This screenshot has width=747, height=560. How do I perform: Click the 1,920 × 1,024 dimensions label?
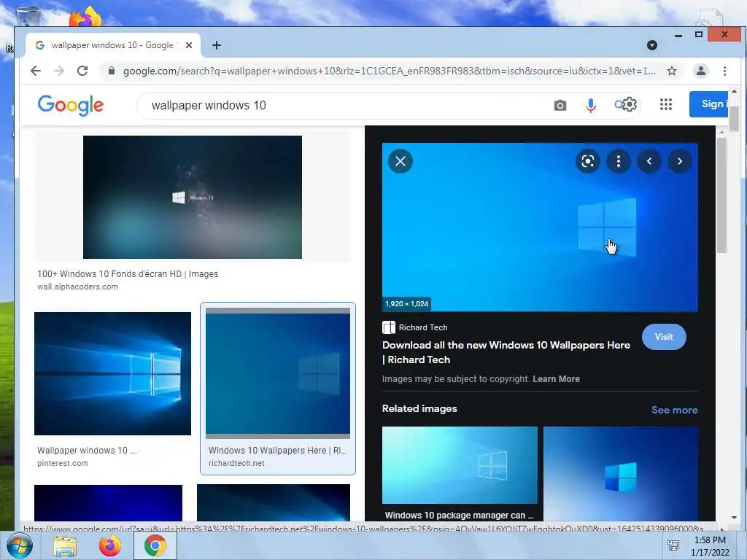407,304
